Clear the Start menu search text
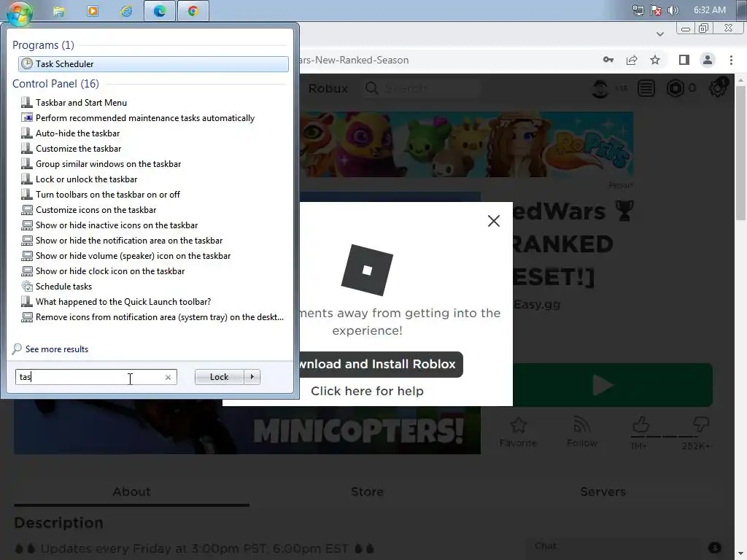 [169, 377]
